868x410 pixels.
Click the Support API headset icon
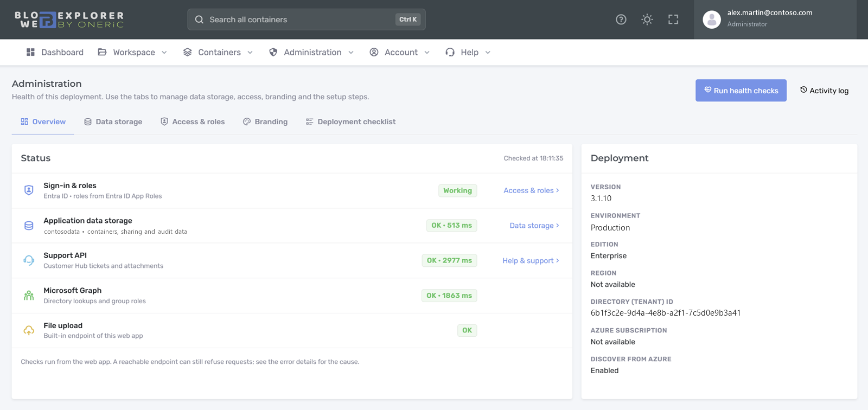point(29,260)
